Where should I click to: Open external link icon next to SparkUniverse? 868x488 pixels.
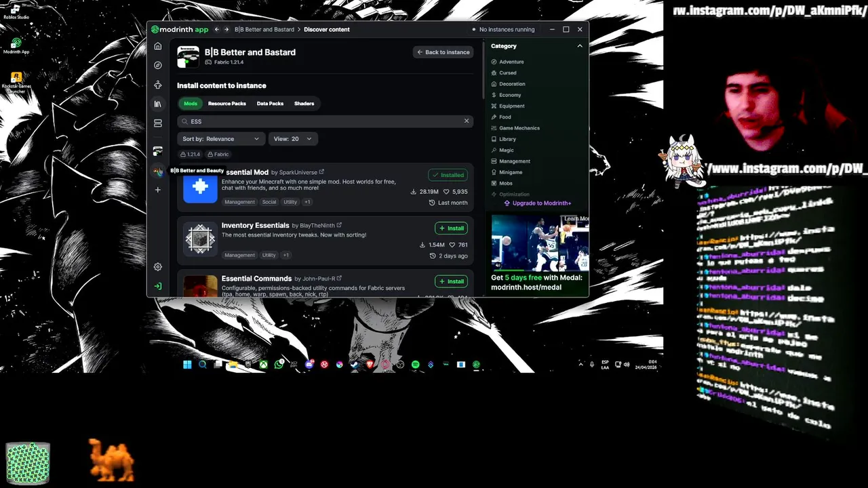tap(321, 172)
